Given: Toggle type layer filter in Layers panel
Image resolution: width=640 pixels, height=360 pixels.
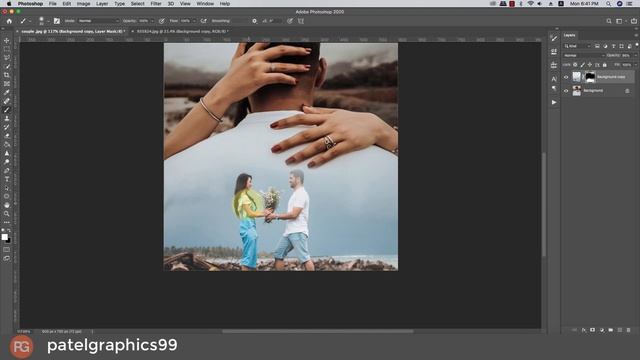Looking at the screenshot, I should [x=613, y=46].
